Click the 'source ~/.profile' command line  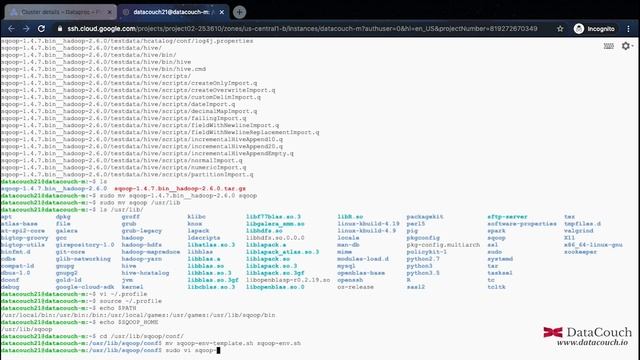131,301
